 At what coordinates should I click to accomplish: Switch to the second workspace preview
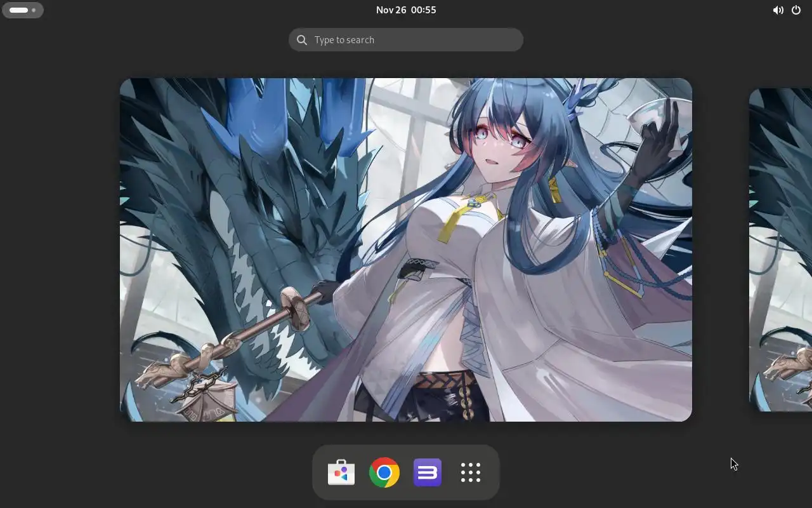pyautogui.click(x=781, y=250)
